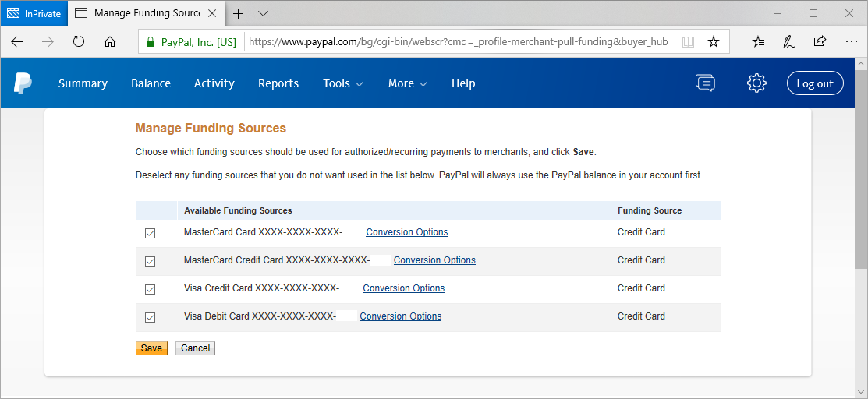The image size is (868, 399).
Task: Open the Activity page
Action: (214, 83)
